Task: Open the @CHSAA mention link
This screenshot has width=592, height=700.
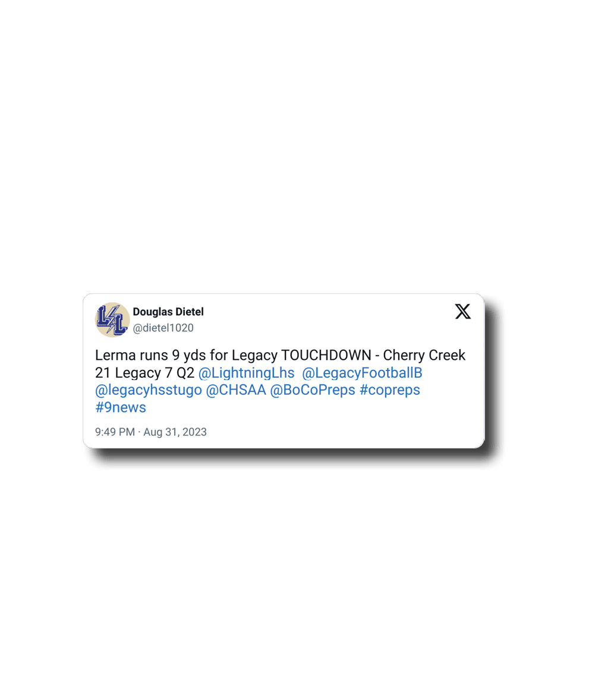Action: click(x=236, y=390)
